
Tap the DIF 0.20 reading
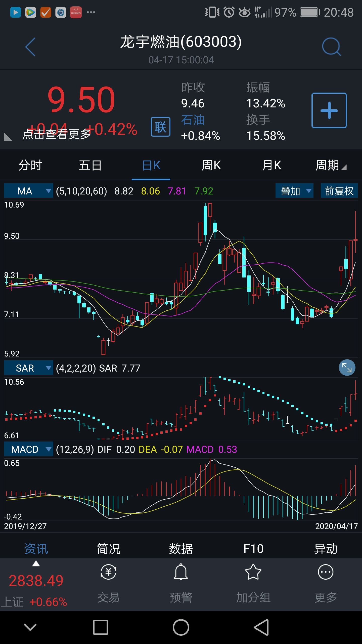pos(116,450)
